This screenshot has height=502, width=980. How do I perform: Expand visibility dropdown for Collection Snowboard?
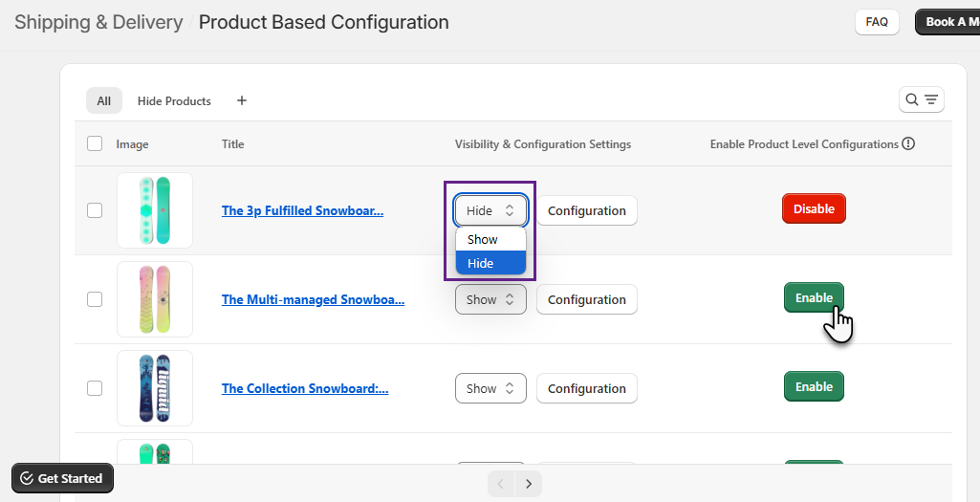[490, 388]
